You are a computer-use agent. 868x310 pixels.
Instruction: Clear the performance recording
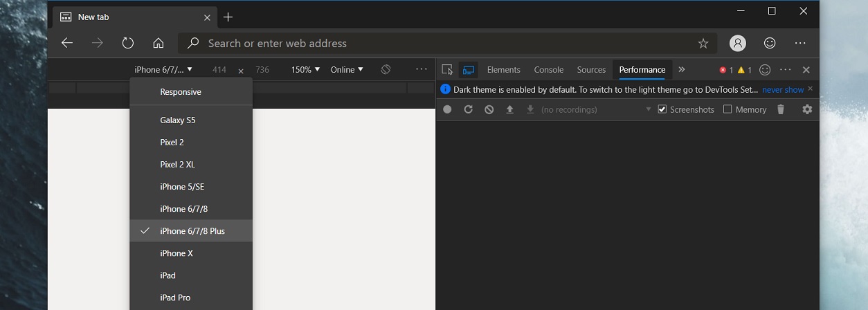tap(489, 109)
